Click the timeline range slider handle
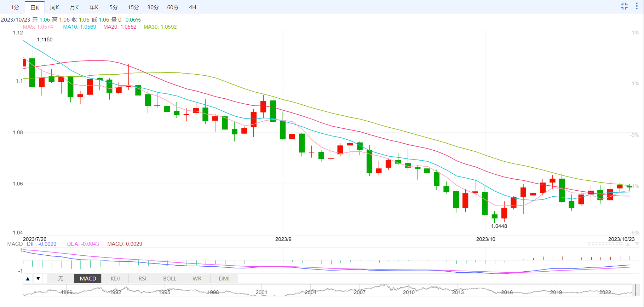 pyautogui.click(x=636, y=290)
